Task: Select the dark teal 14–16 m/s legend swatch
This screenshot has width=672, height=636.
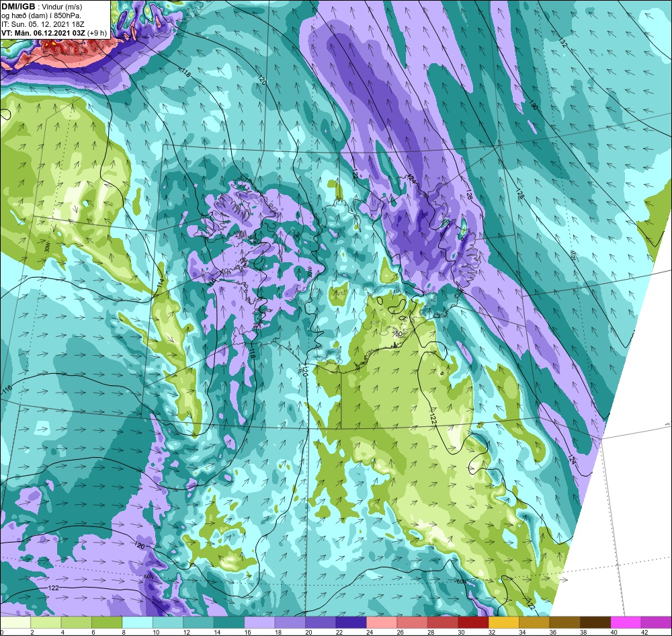Action: (229, 622)
